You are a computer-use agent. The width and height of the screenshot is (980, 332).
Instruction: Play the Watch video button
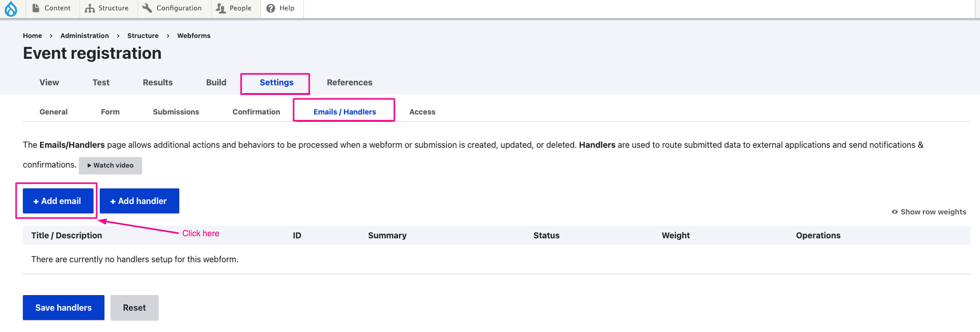point(110,165)
